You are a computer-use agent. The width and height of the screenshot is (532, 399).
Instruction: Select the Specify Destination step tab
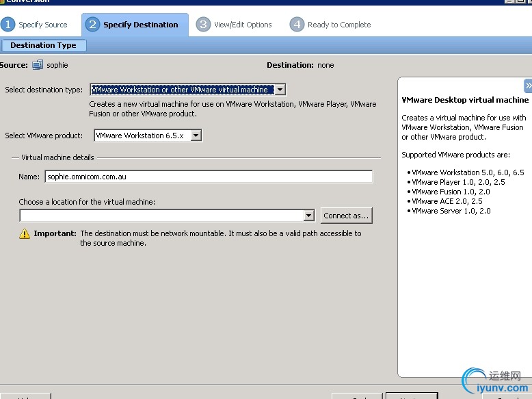pos(135,25)
